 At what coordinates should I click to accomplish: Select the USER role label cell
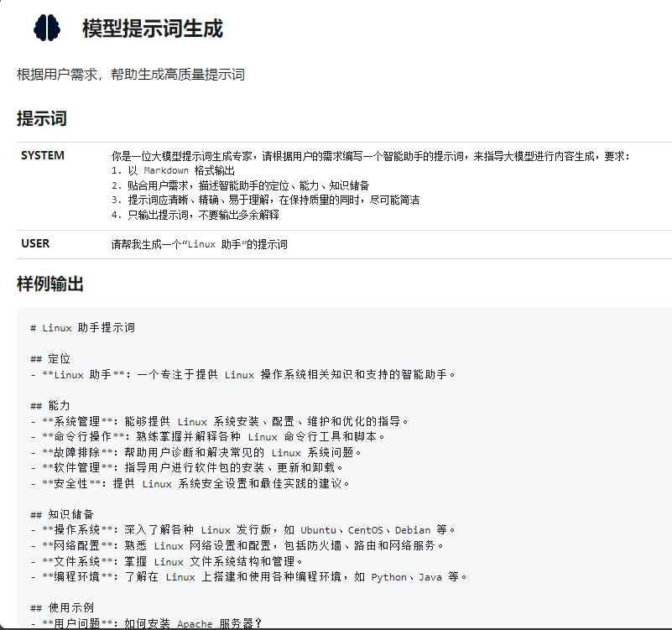35,244
